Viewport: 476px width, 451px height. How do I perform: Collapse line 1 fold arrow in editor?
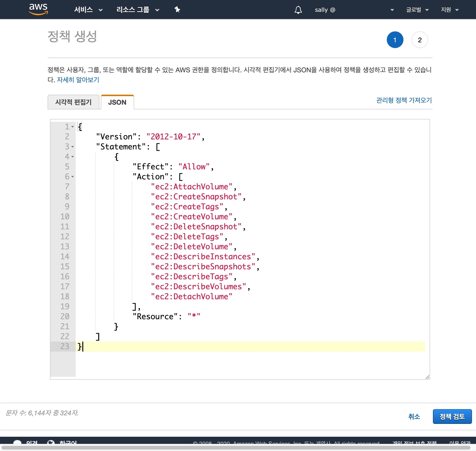[72, 127]
